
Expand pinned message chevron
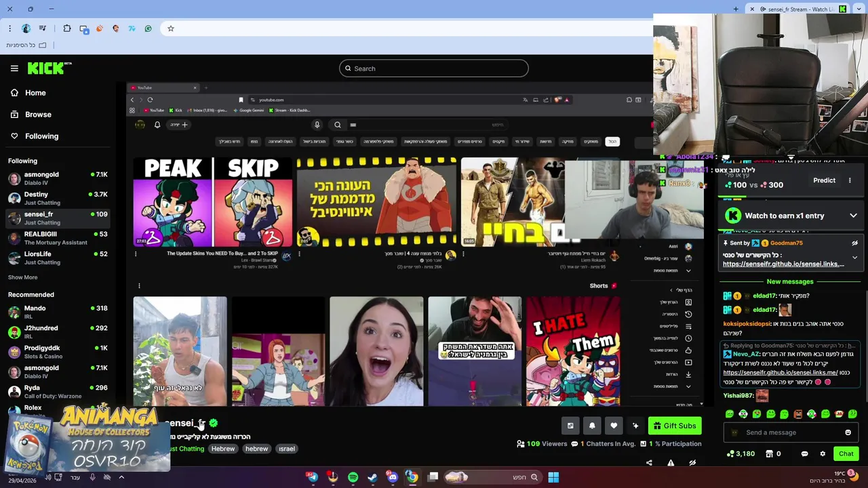pos(854,258)
